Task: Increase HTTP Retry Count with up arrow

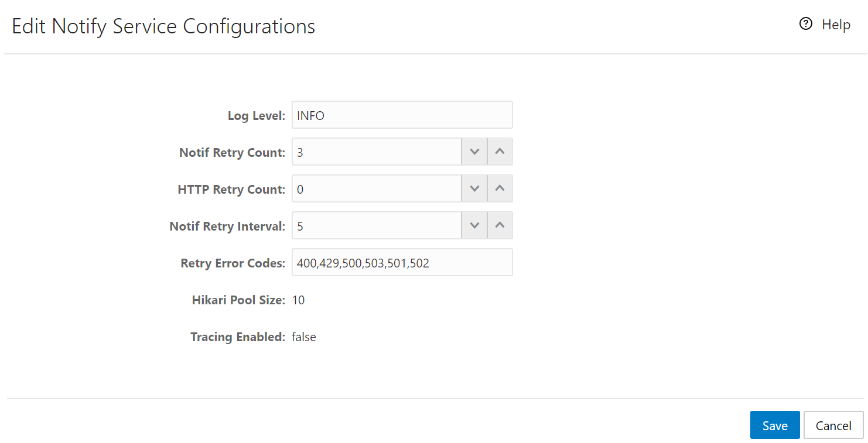Action: (500, 189)
